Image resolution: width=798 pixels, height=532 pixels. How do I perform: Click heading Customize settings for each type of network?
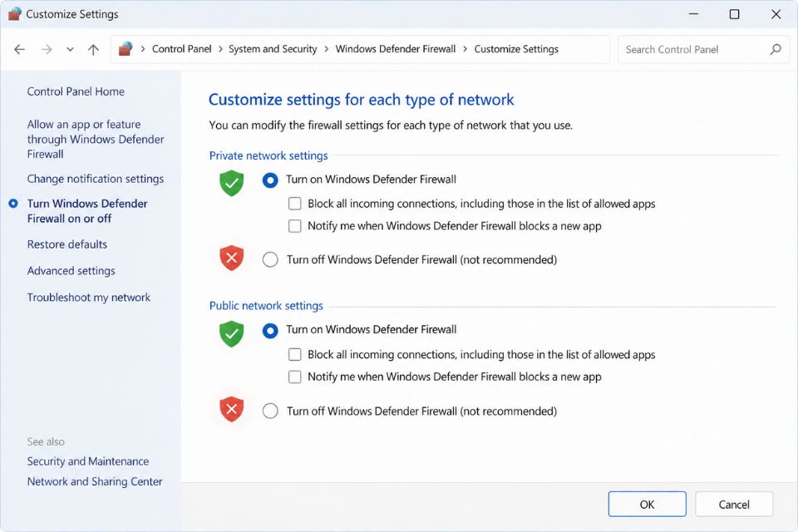[x=362, y=99]
